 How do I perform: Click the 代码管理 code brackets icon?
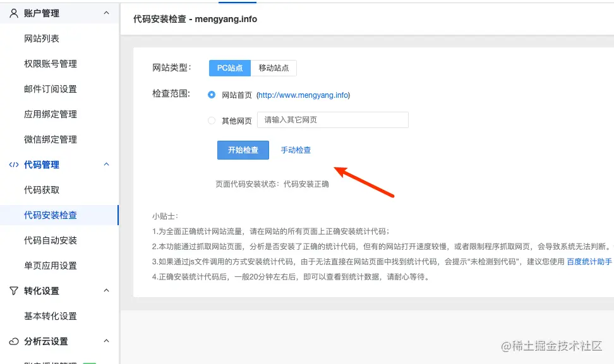coord(14,165)
